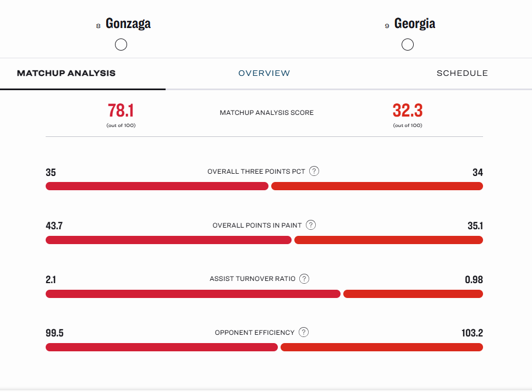Click Georgia's points in paint bar
The height and width of the screenshot is (392, 532).
(x=389, y=240)
